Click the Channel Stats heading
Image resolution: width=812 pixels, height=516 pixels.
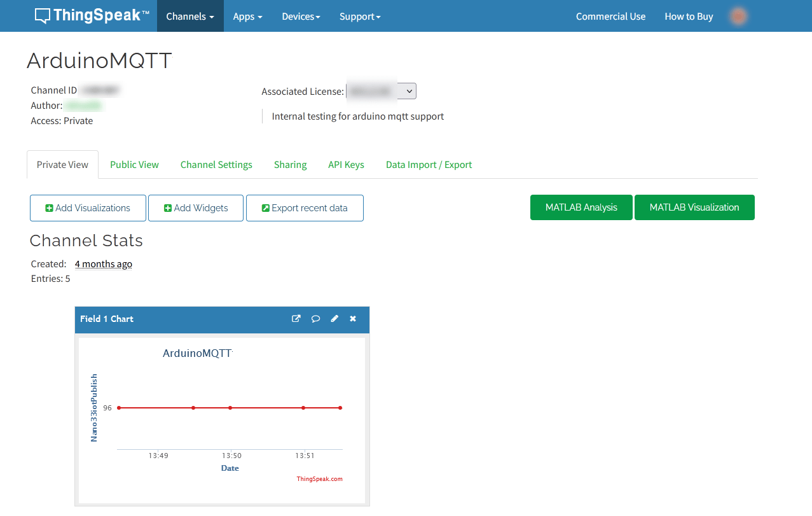tap(86, 241)
